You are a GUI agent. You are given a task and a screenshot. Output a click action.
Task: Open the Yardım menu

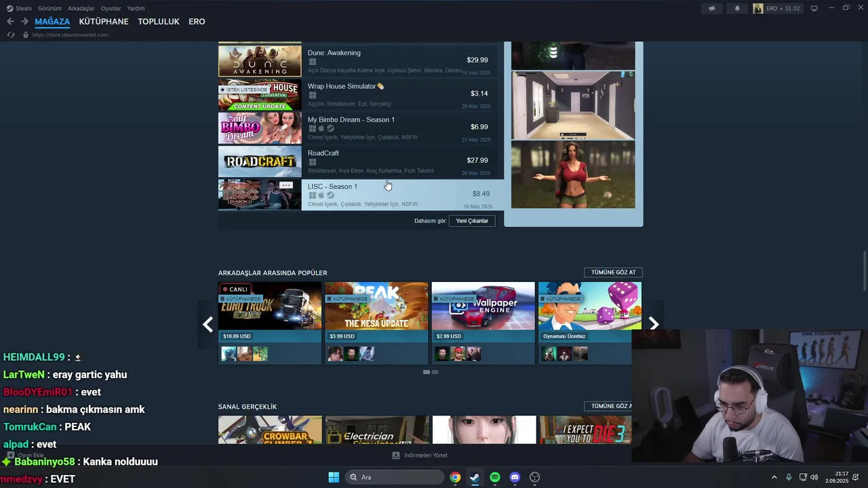(x=136, y=8)
